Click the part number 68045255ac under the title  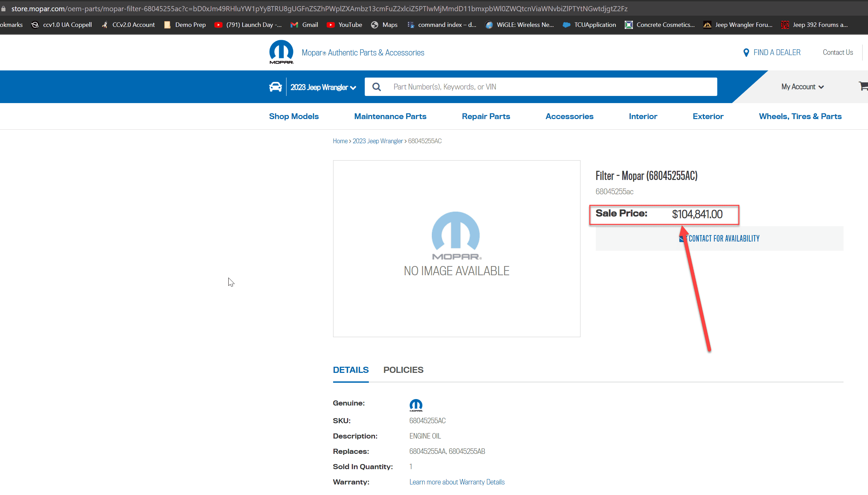(615, 192)
